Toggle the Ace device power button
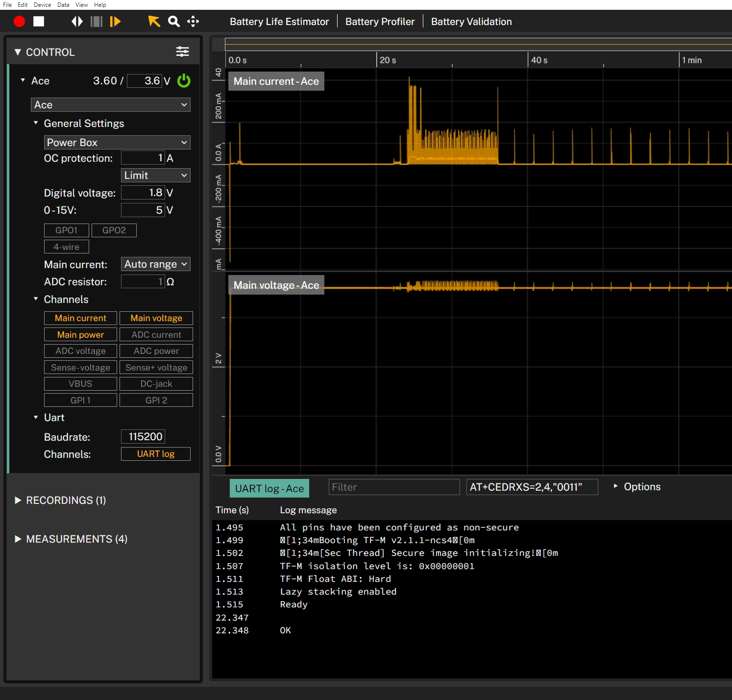 (184, 81)
